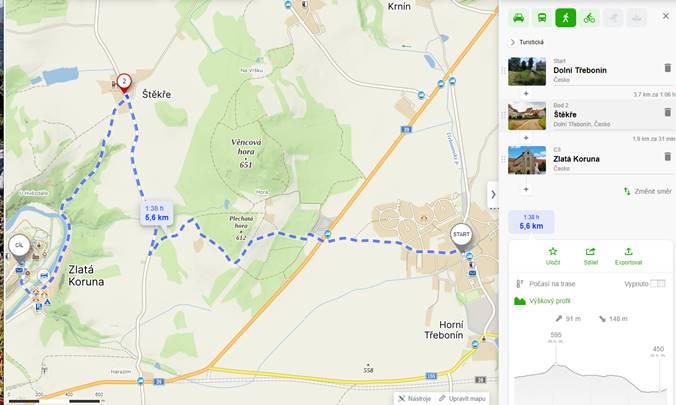Switch to bicycle route mode
This screenshot has height=405, width=676.
589,18
